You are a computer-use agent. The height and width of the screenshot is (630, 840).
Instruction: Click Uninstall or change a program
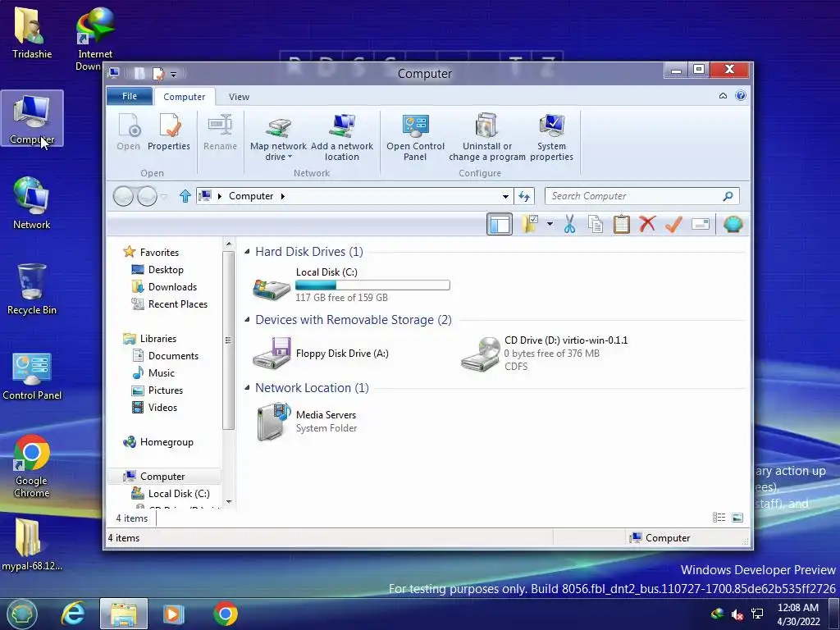click(x=487, y=138)
